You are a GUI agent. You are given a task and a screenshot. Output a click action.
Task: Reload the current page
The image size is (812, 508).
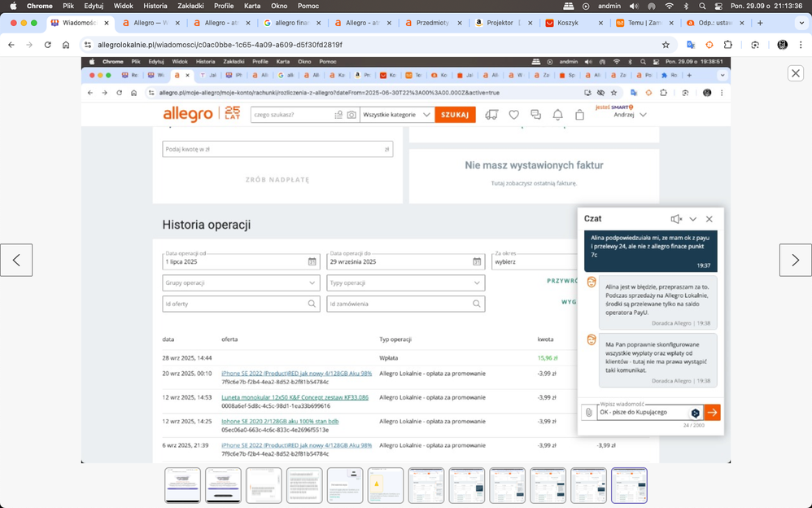[48, 45]
